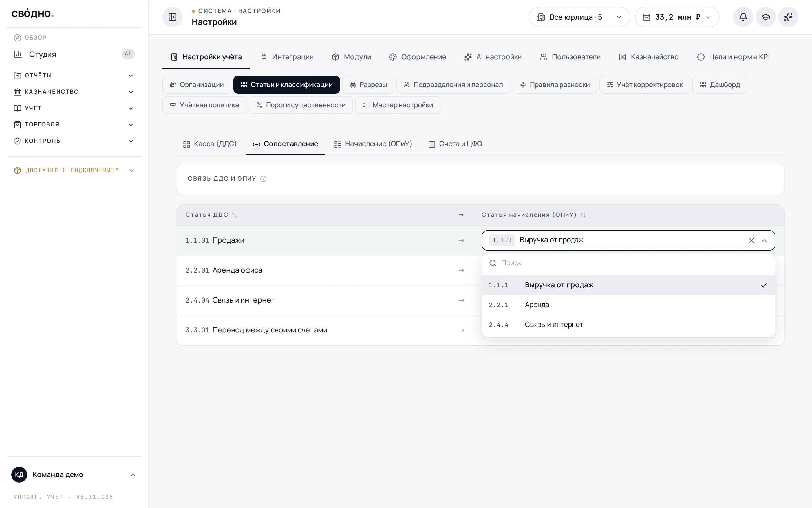Click the info icon beside Связь ДДС и ОПиУ
Image resolution: width=812 pixels, height=508 pixels.
pos(263,179)
